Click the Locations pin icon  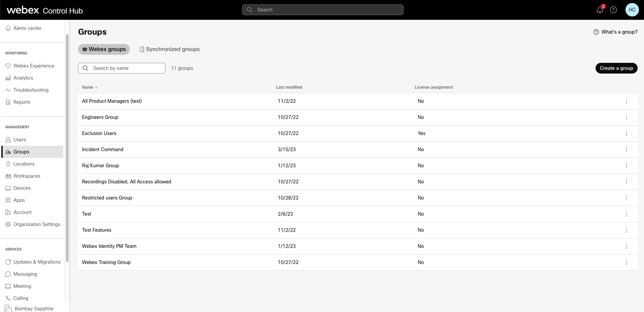point(8,164)
